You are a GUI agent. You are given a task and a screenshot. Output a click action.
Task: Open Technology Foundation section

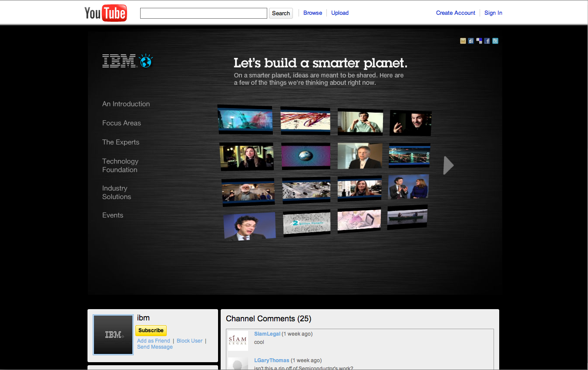coord(120,166)
